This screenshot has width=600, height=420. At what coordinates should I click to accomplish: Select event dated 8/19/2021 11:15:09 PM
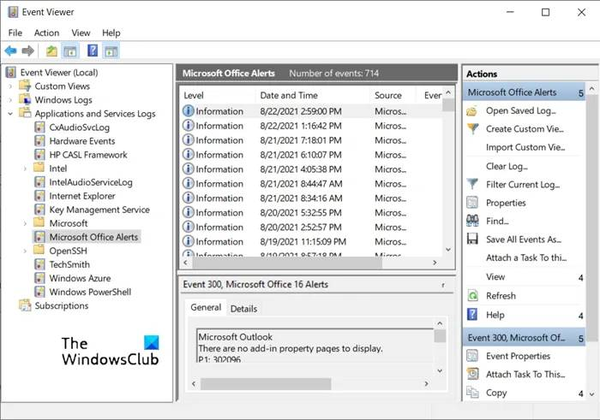(x=312, y=242)
